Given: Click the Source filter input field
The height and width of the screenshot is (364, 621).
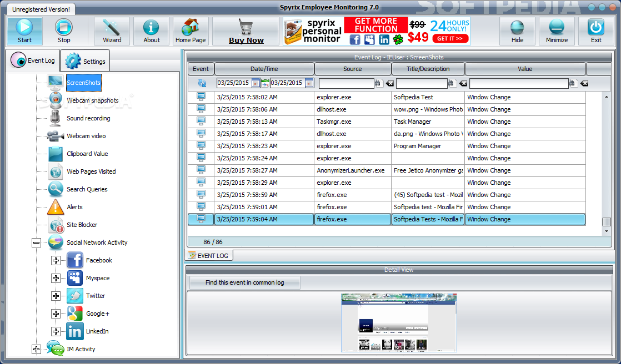Looking at the screenshot, I should 347,83.
